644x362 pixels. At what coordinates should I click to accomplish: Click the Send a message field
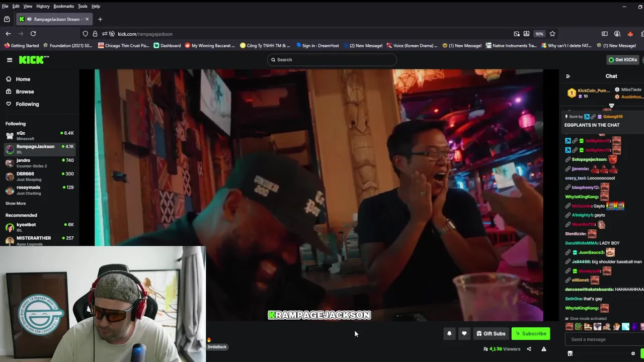(x=604, y=339)
